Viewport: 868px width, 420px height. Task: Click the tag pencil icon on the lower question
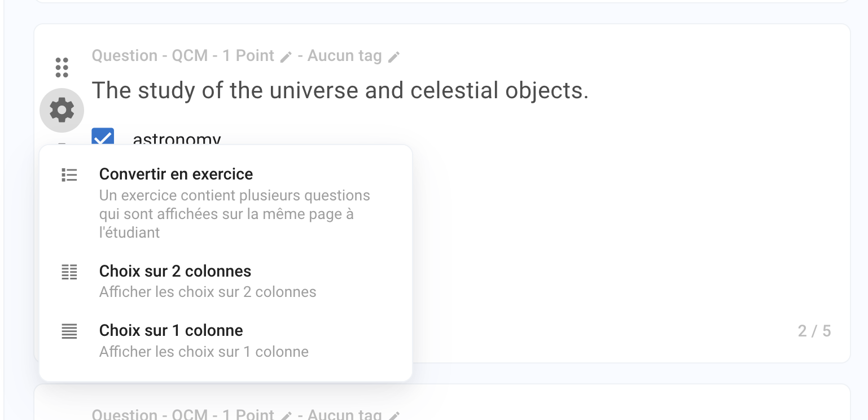tap(394, 415)
